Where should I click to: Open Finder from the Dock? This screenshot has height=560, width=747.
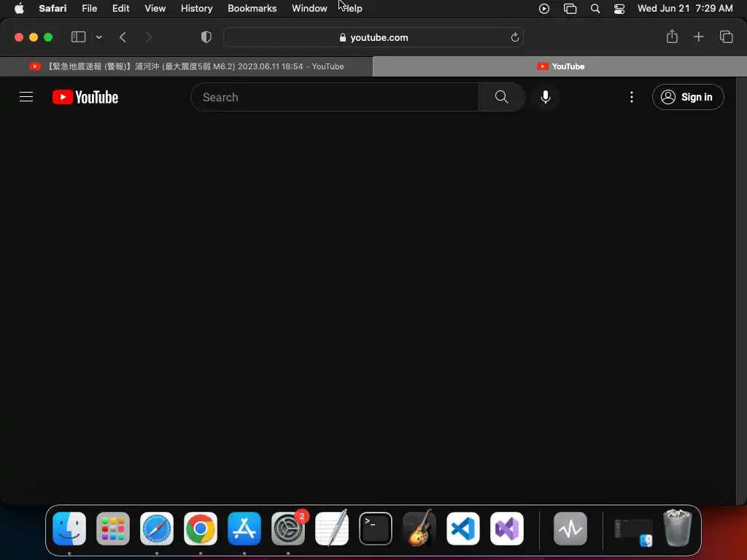pyautogui.click(x=69, y=529)
